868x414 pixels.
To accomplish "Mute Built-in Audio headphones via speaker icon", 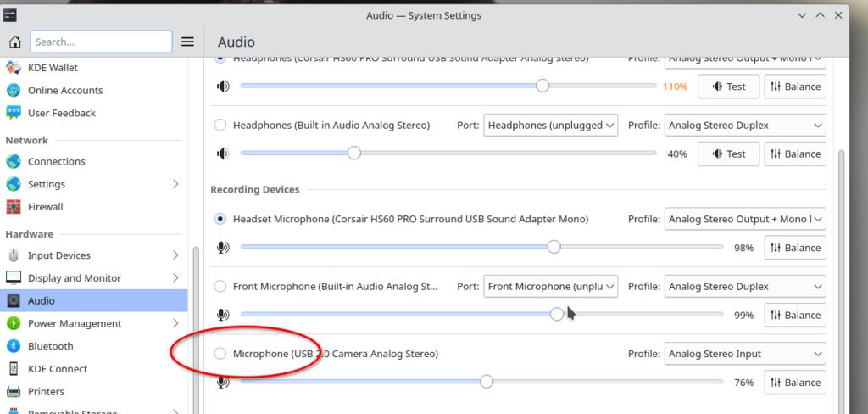I will point(223,154).
